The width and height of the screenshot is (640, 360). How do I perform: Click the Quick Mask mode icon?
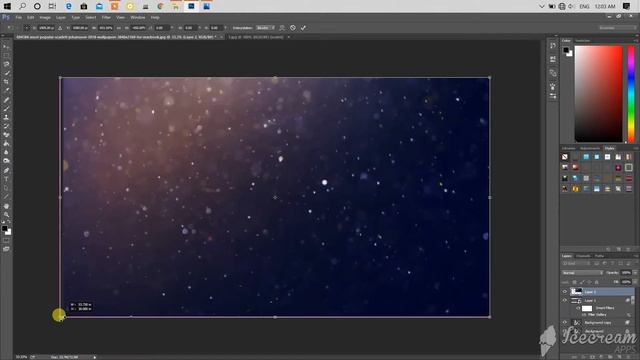(x=6, y=240)
